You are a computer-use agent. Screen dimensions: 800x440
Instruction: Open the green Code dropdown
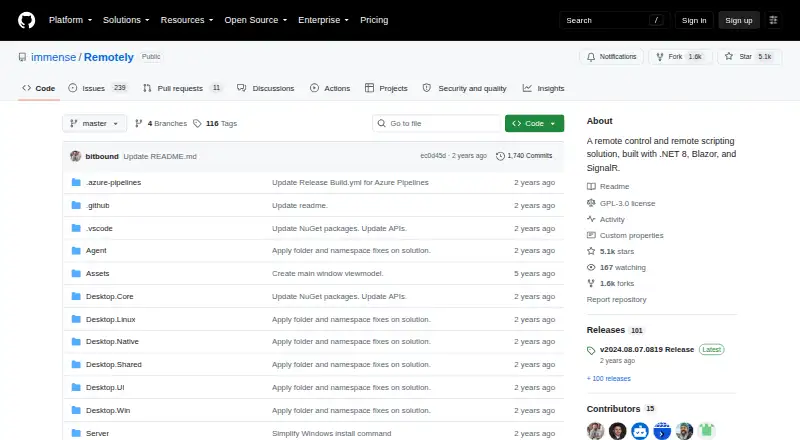point(534,124)
